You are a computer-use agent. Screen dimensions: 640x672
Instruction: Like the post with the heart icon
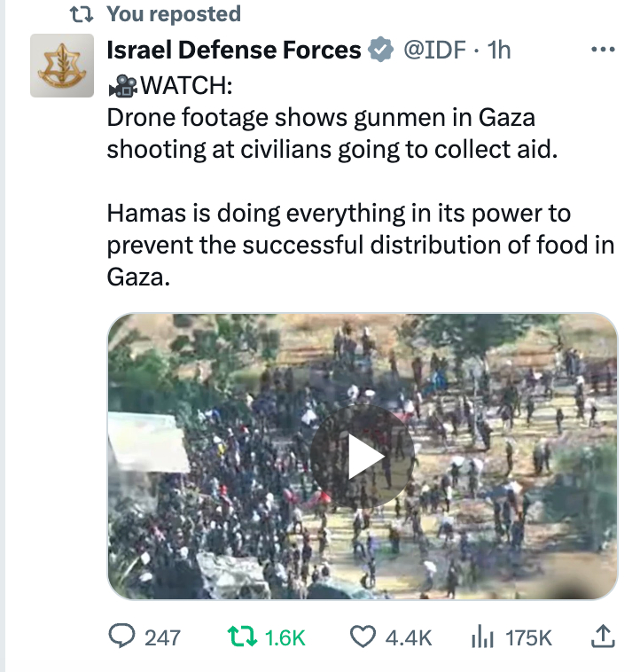[x=363, y=637]
